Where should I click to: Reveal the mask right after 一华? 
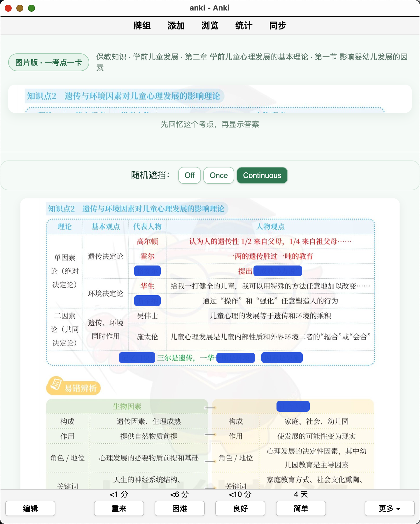tap(235, 358)
